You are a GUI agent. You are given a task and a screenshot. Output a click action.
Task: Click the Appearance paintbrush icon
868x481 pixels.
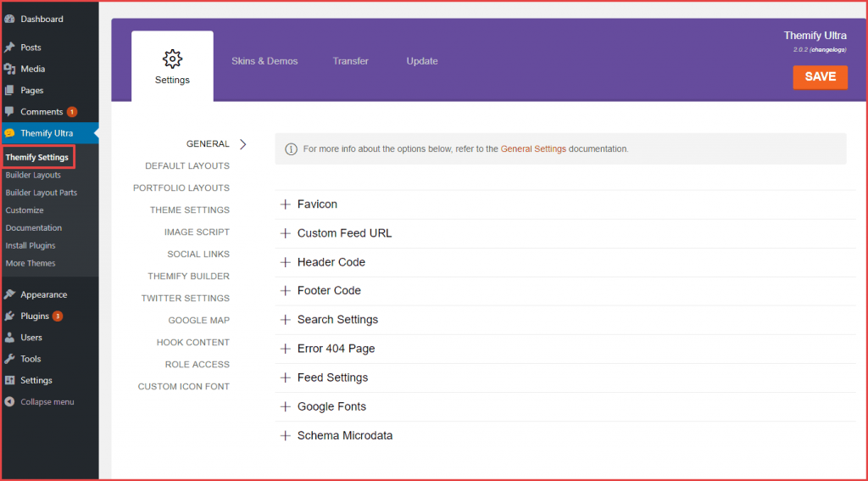[x=9, y=294]
